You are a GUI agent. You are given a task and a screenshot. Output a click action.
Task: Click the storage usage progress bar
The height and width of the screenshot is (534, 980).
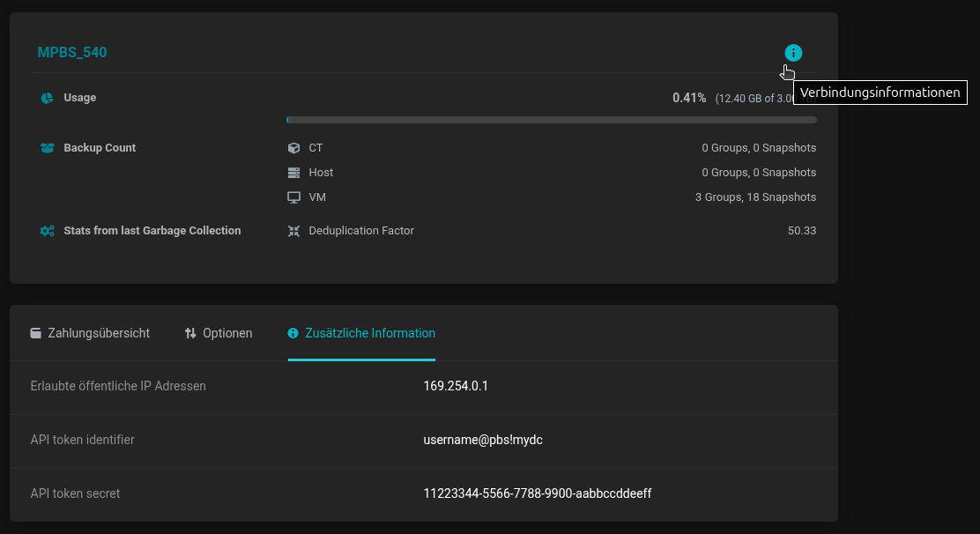[x=551, y=120]
